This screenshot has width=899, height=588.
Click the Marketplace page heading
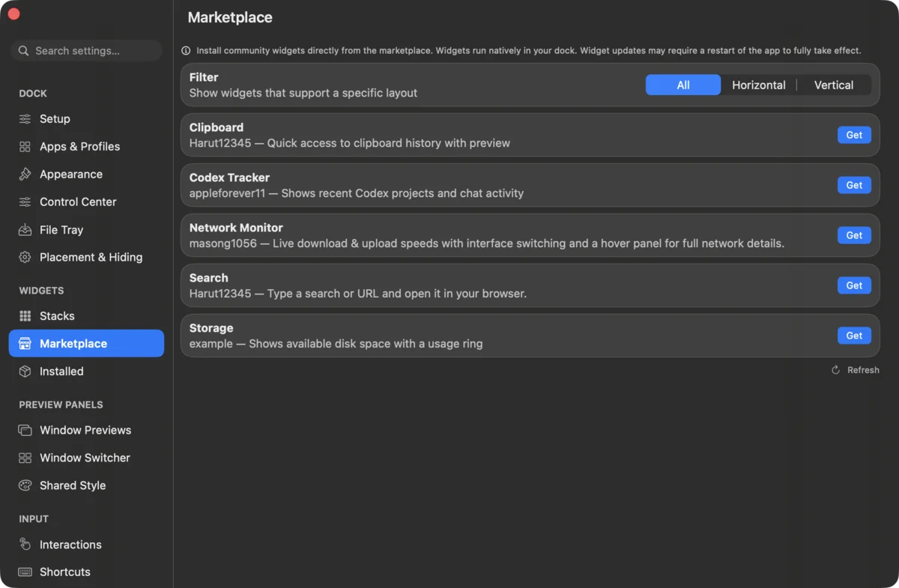pos(230,17)
